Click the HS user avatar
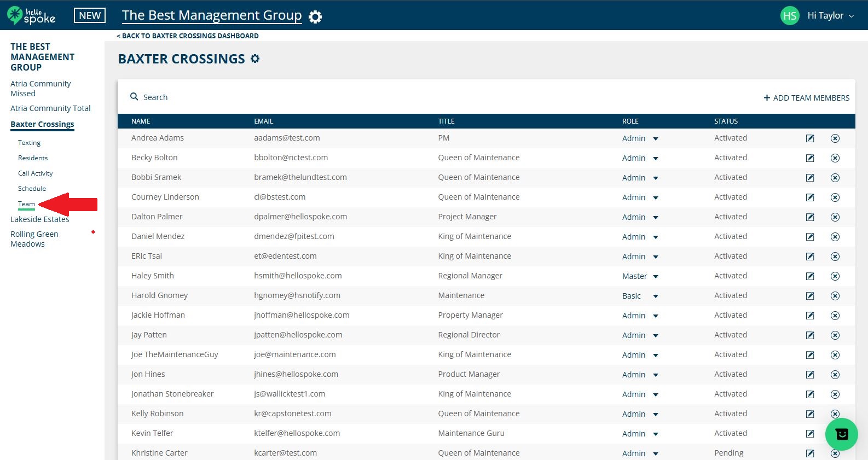Screen dimensions: 868x460 [790, 15]
